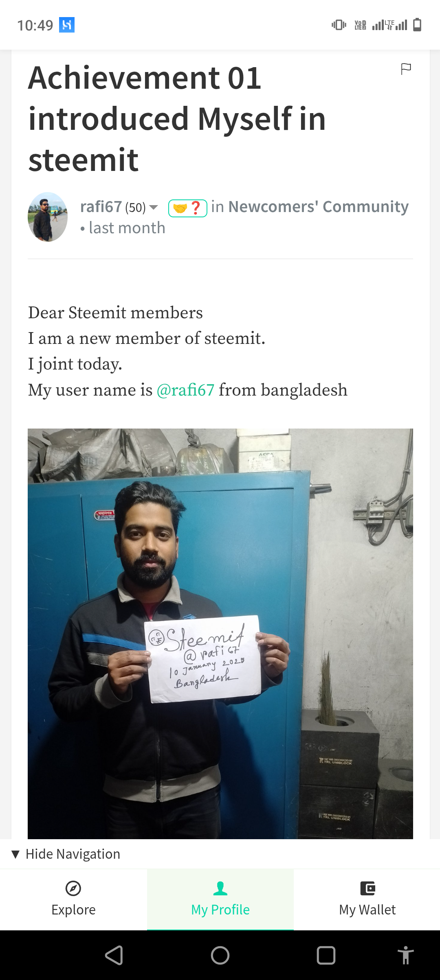This screenshot has height=980, width=440.
Task: Open the My Wallet tab
Action: pos(367,899)
